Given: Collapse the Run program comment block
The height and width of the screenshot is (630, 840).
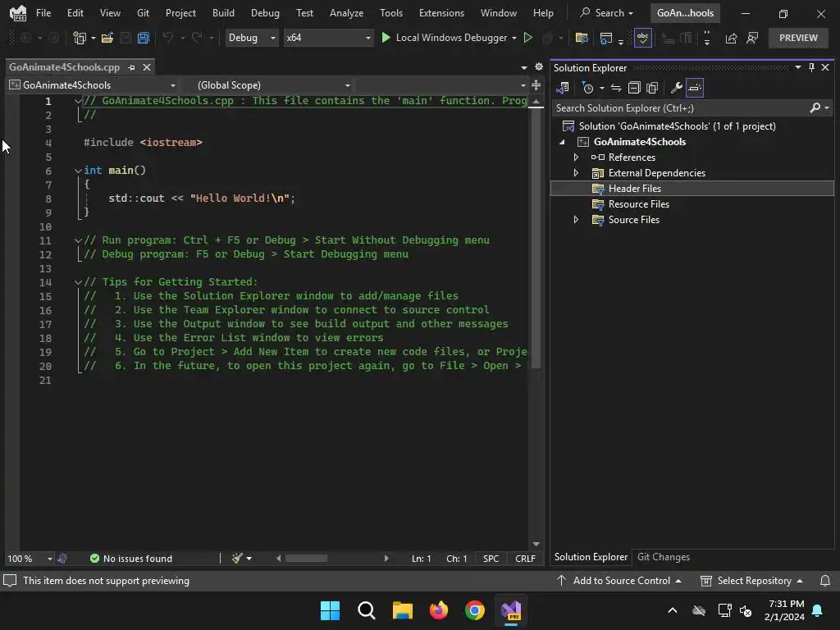Looking at the screenshot, I should [78, 240].
